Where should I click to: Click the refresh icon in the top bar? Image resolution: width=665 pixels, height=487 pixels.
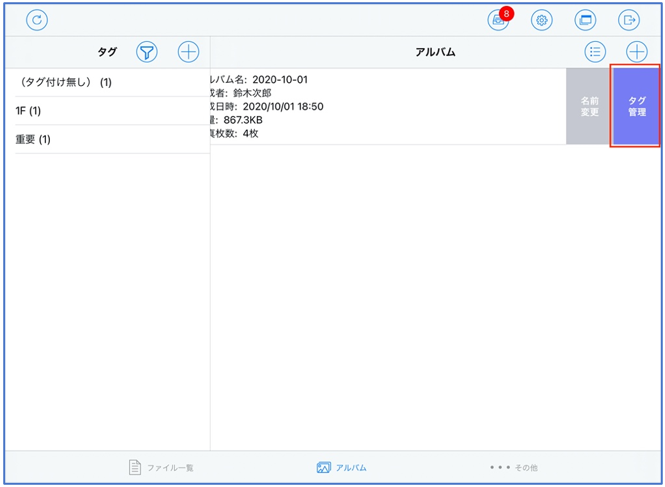(37, 20)
